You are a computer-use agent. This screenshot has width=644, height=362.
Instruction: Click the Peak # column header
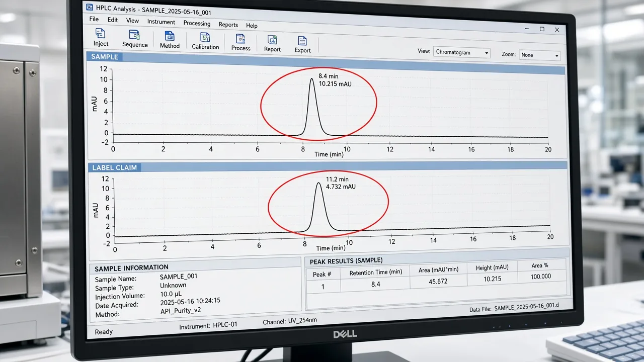pos(322,275)
